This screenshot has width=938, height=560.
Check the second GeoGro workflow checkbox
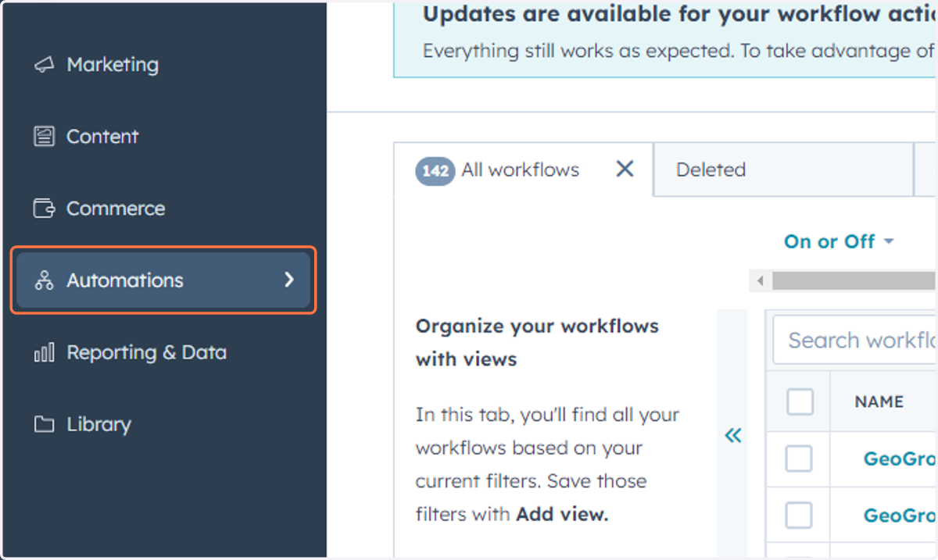pos(799,515)
